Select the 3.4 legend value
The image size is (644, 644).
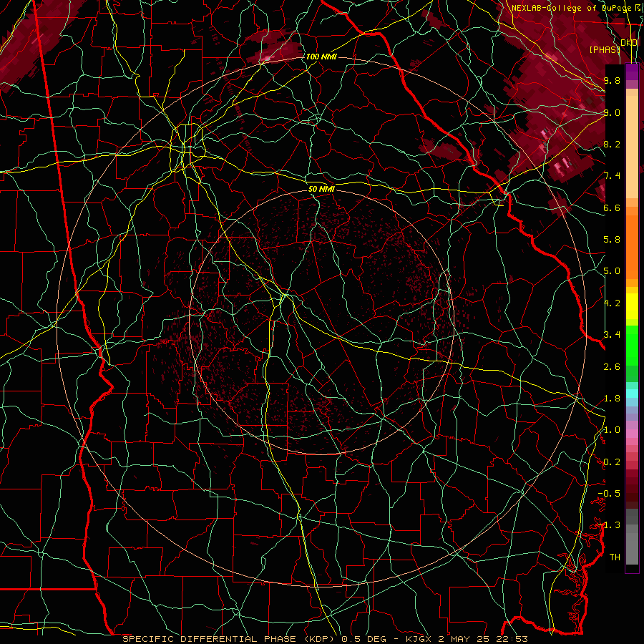612,335
